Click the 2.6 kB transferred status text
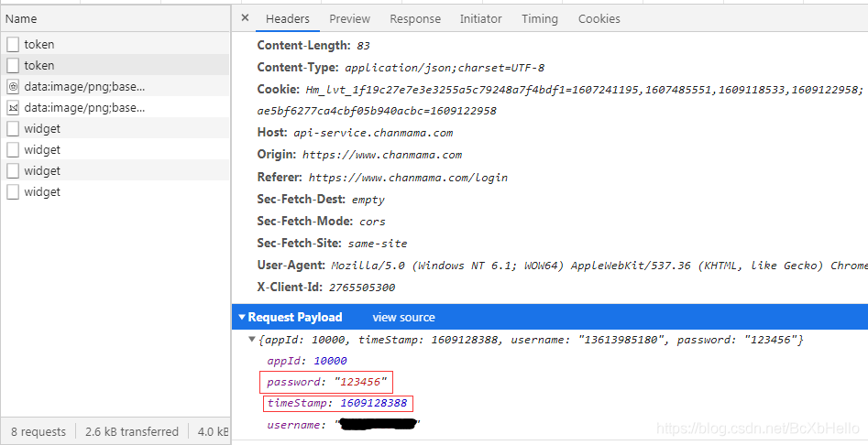 132,432
